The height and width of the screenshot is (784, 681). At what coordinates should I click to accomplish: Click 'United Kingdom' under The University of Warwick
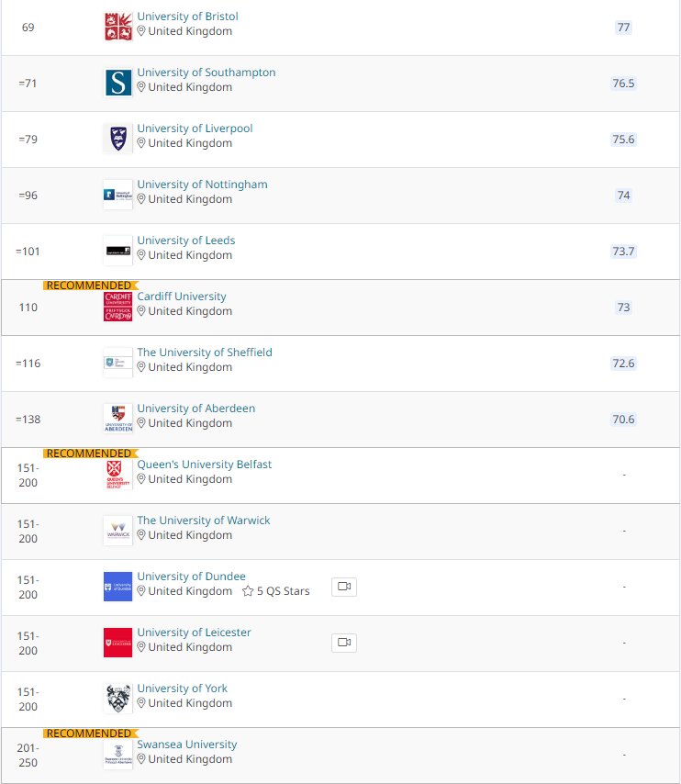point(190,535)
